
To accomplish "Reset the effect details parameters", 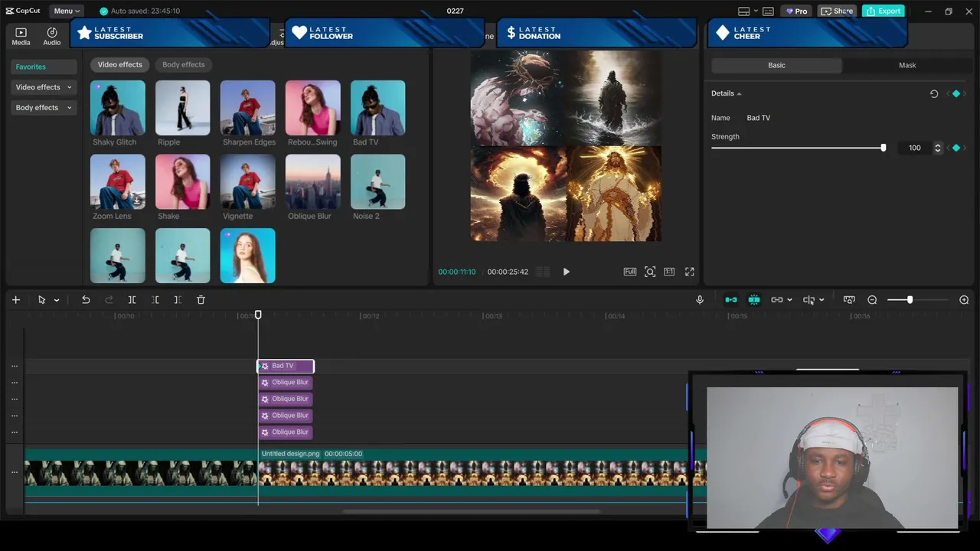I will pos(934,93).
